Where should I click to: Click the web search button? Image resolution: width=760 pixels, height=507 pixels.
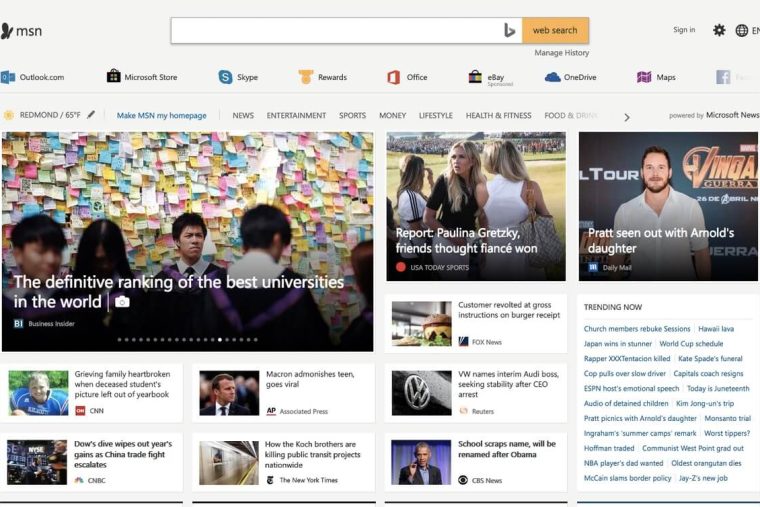pyautogui.click(x=555, y=30)
